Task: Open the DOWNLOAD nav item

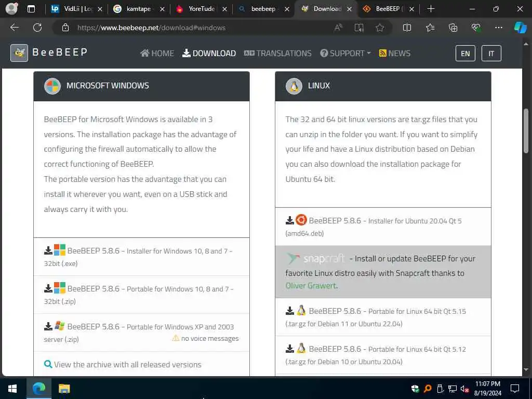Action: tap(209, 54)
